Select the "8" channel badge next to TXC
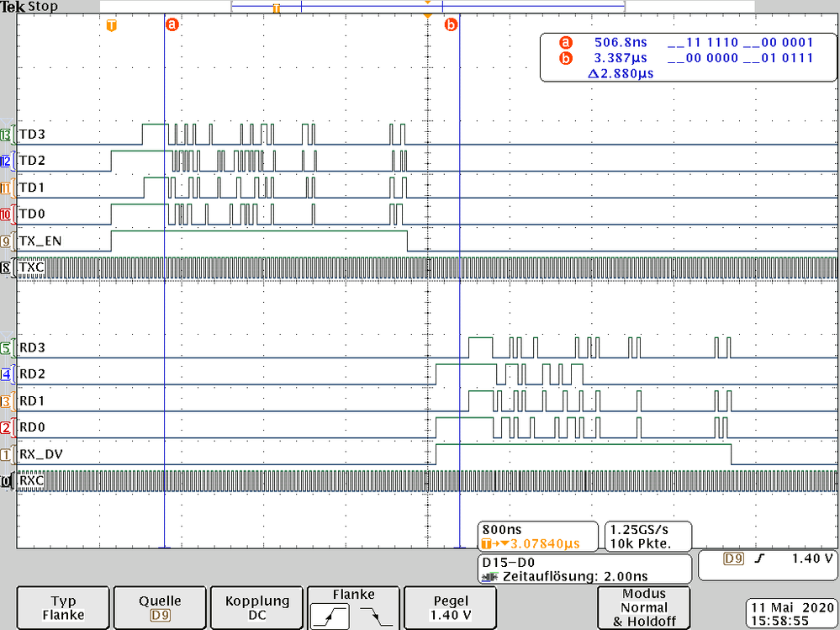 [7, 267]
